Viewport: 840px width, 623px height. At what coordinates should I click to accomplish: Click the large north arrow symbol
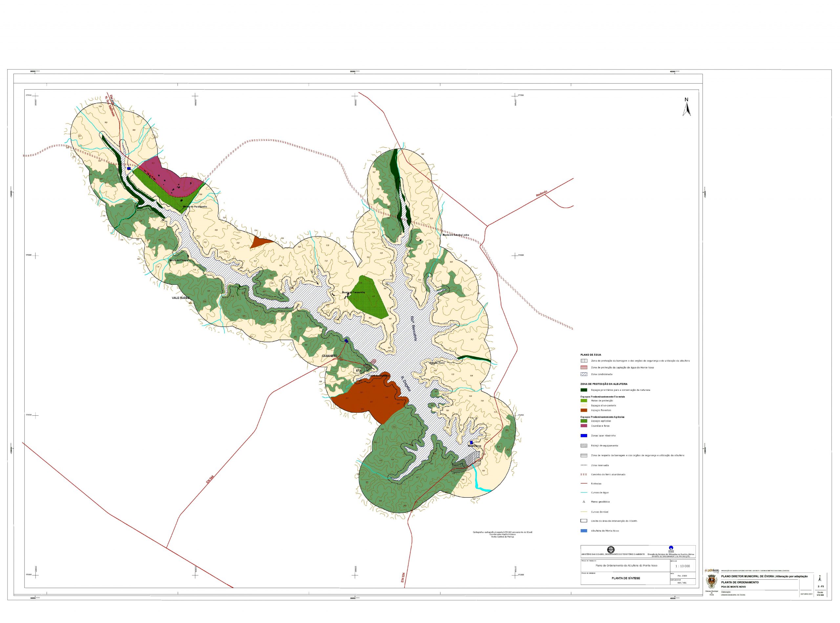[x=686, y=109]
